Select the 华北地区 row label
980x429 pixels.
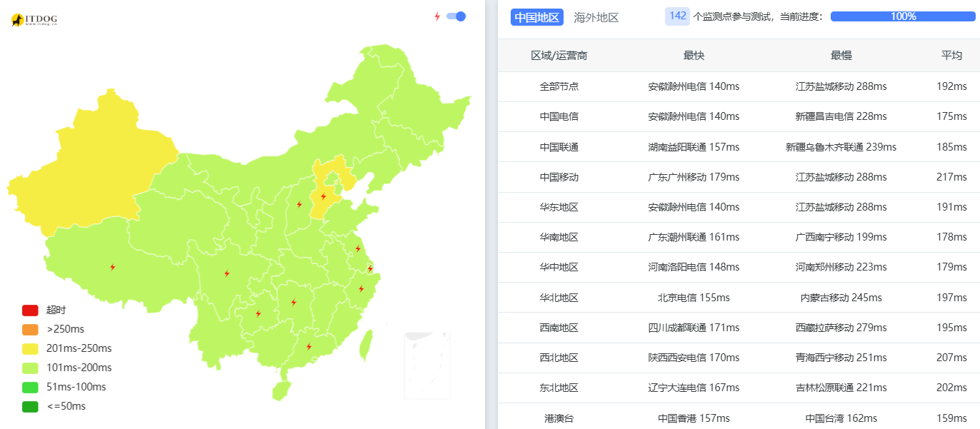559,298
